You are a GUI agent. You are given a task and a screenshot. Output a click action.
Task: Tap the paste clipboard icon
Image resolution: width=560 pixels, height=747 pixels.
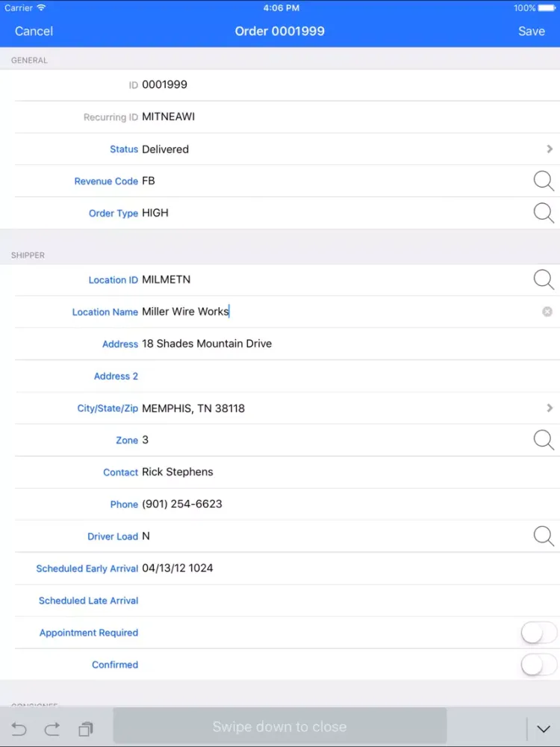[86, 728]
